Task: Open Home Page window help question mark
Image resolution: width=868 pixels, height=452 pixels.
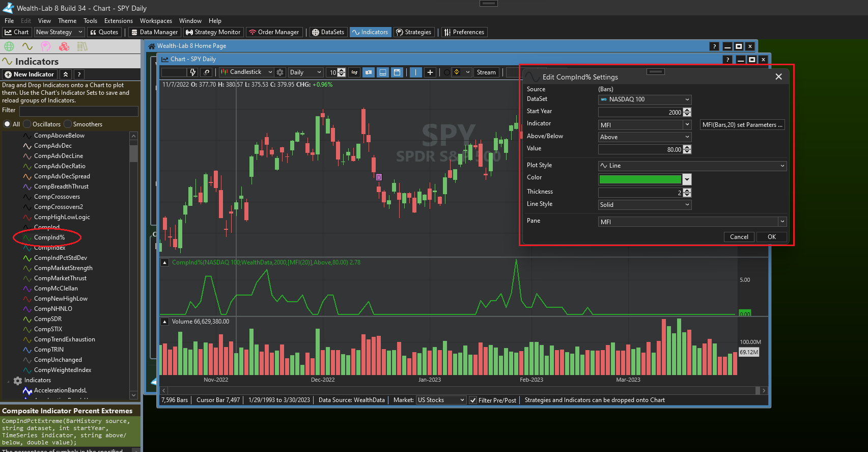Action: [715, 46]
